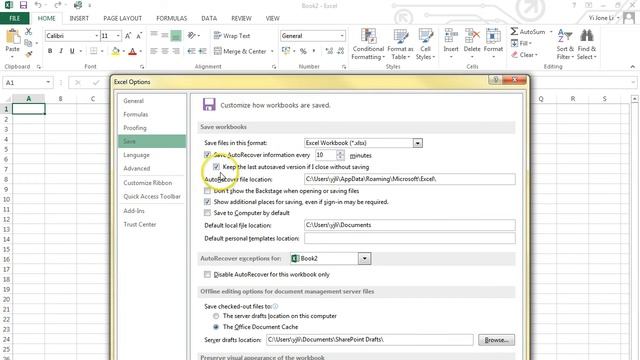Click Browse button for server drafts

pos(496,340)
